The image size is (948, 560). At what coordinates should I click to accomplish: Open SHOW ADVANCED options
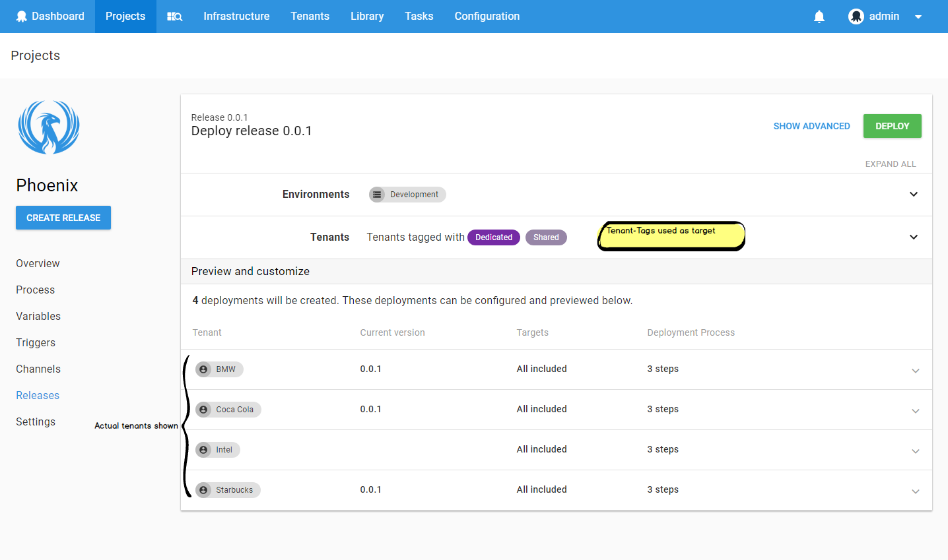coord(811,126)
